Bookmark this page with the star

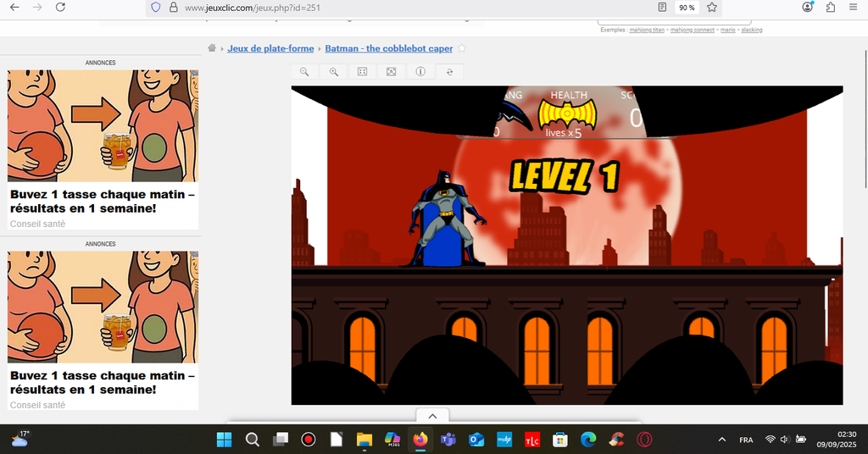712,8
